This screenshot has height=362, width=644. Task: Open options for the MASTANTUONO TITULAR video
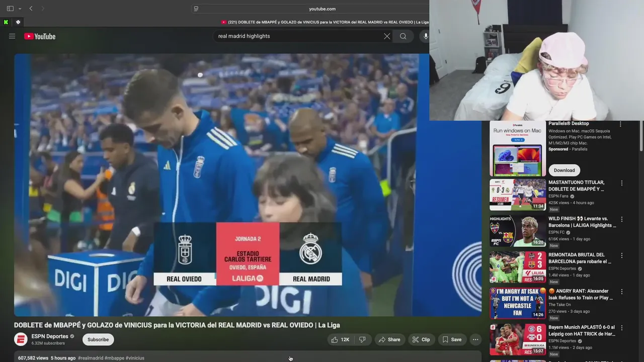coord(621,184)
